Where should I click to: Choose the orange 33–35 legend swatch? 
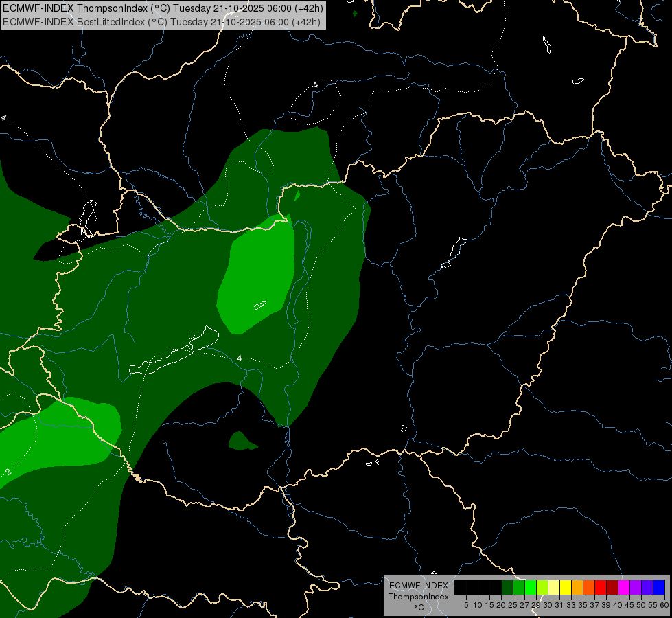578,587
